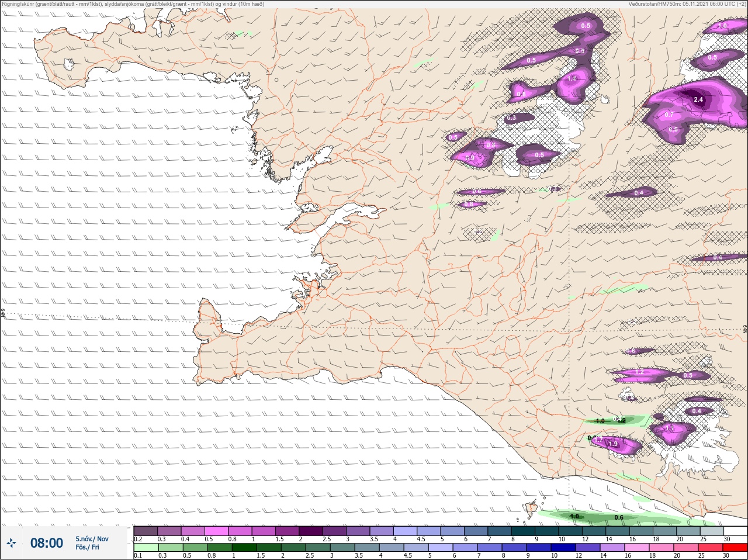Click the 1.4 precipitation value on the map
Screen dimensions: 748x560
click(x=572, y=78)
